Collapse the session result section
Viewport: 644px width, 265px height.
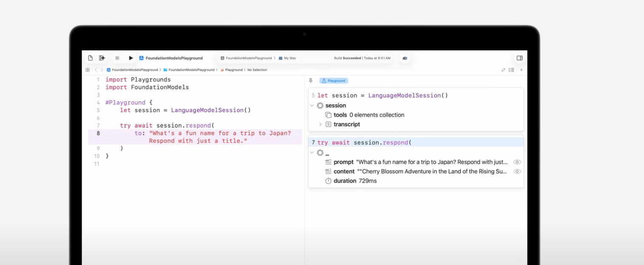point(312,105)
